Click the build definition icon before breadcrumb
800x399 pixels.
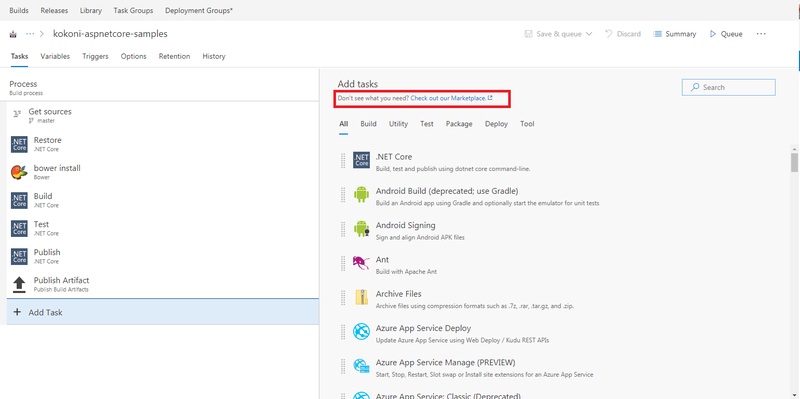click(13, 34)
